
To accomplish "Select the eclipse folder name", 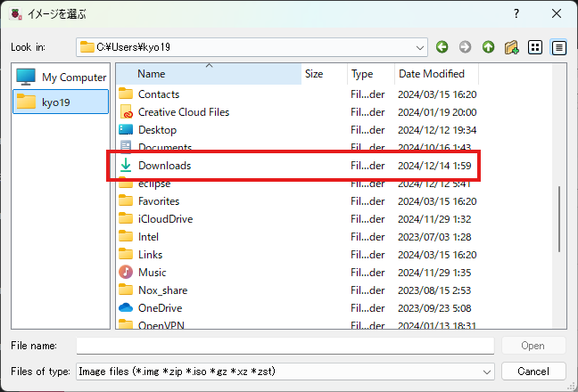I will [x=154, y=184].
